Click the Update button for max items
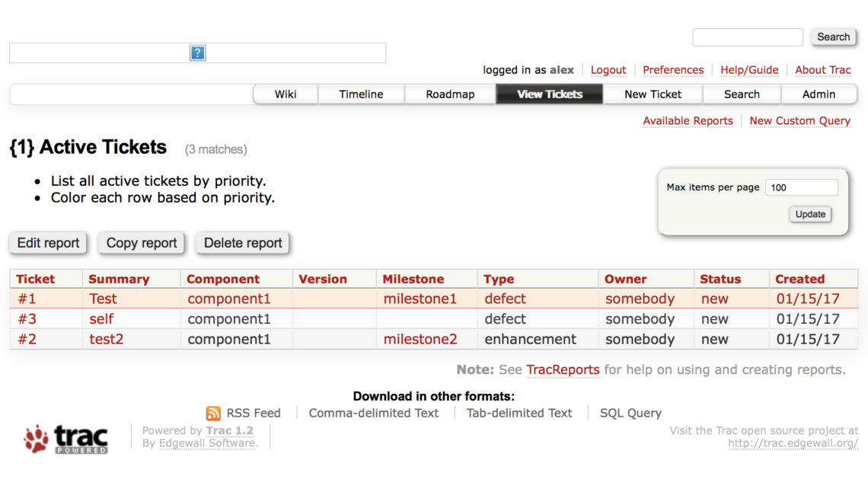This screenshot has height=495, width=868. click(x=810, y=214)
